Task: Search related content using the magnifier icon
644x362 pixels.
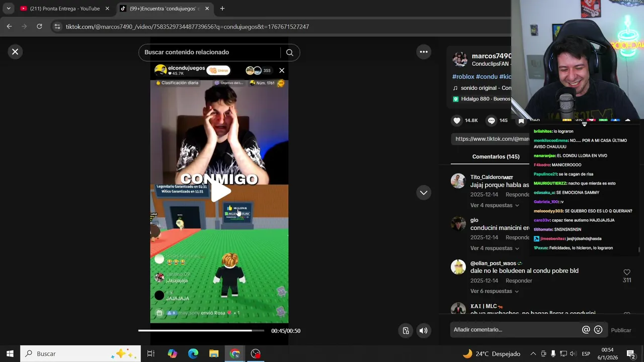Action: coord(289,52)
